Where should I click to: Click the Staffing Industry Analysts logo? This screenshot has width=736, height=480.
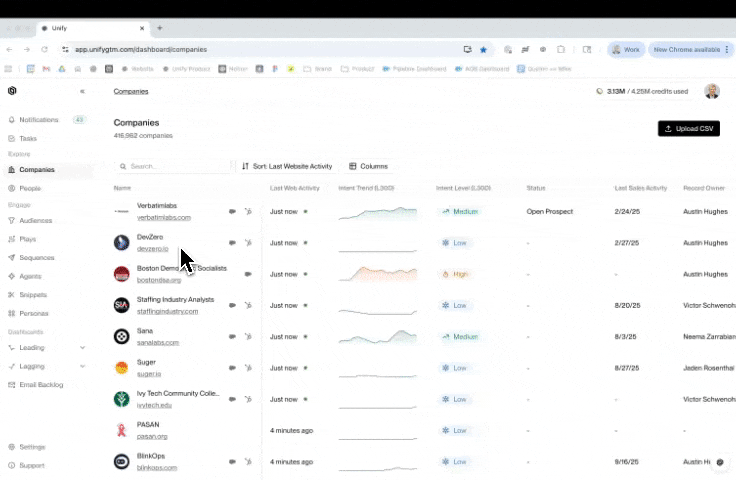pos(122,305)
